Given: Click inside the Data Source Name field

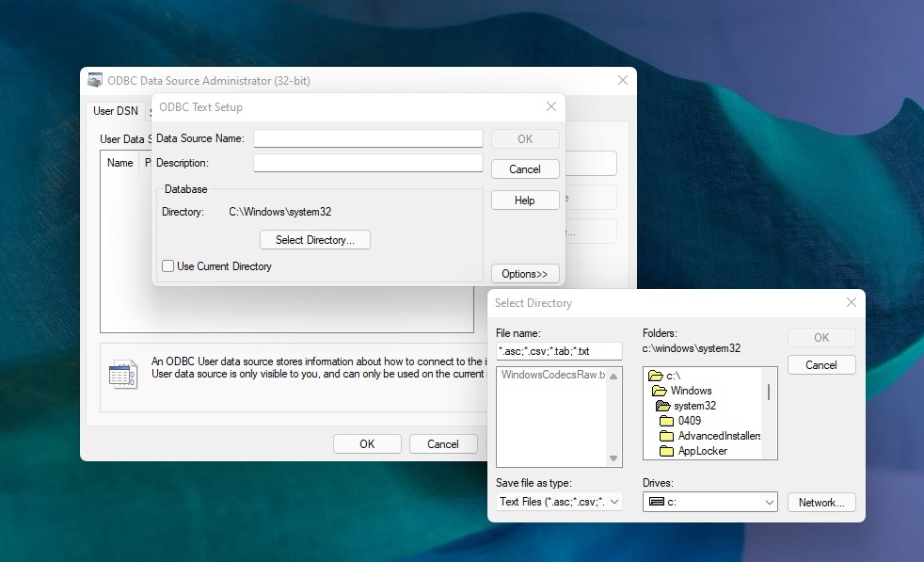Looking at the screenshot, I should coord(367,137).
